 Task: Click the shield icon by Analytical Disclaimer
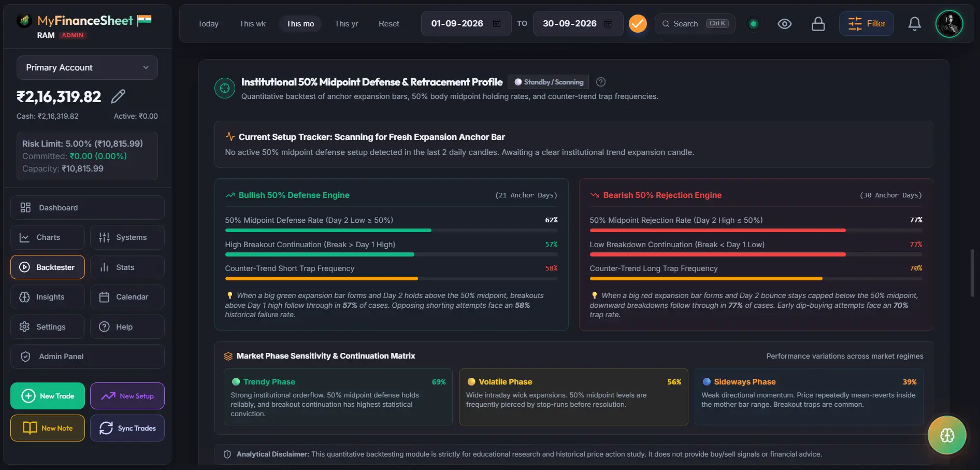pos(227,454)
